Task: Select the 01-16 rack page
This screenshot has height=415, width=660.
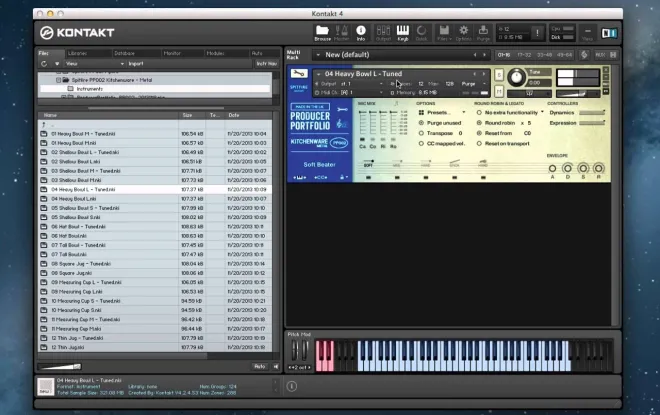Action: tap(504, 55)
